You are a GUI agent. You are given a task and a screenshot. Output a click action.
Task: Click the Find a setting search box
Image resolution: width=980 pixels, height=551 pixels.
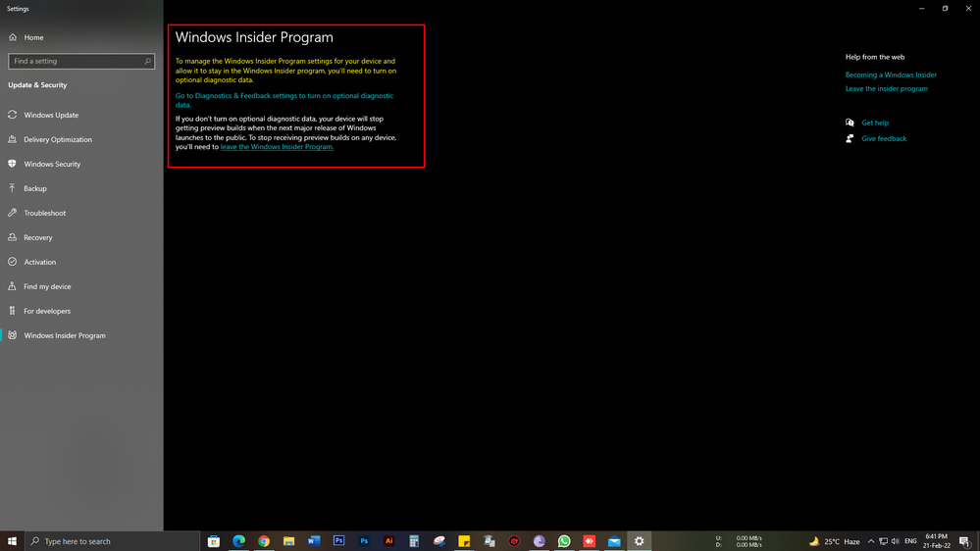click(81, 61)
